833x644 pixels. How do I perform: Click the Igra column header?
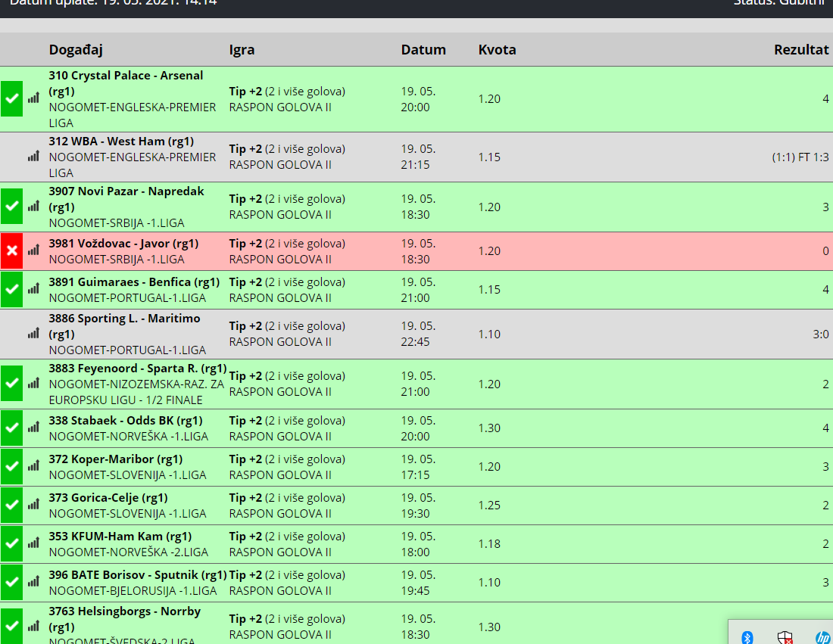(242, 50)
